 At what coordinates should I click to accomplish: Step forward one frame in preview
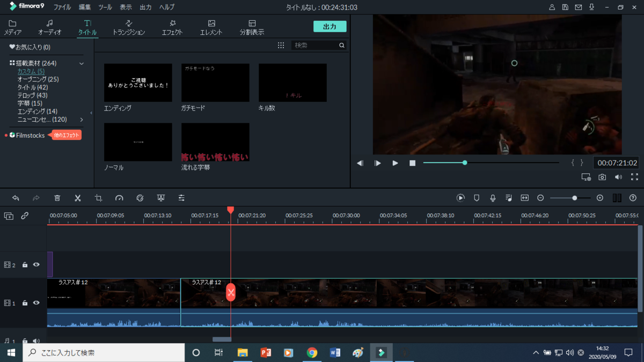pyautogui.click(x=378, y=163)
